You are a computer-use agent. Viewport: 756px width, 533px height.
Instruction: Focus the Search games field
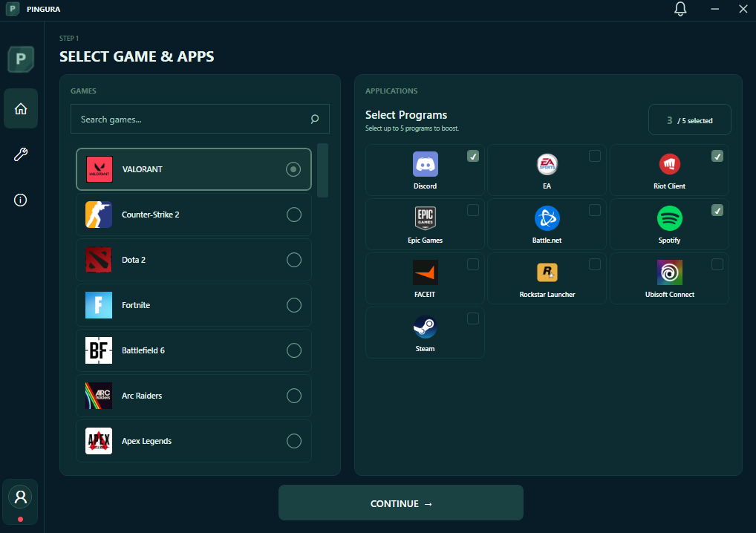click(x=200, y=119)
